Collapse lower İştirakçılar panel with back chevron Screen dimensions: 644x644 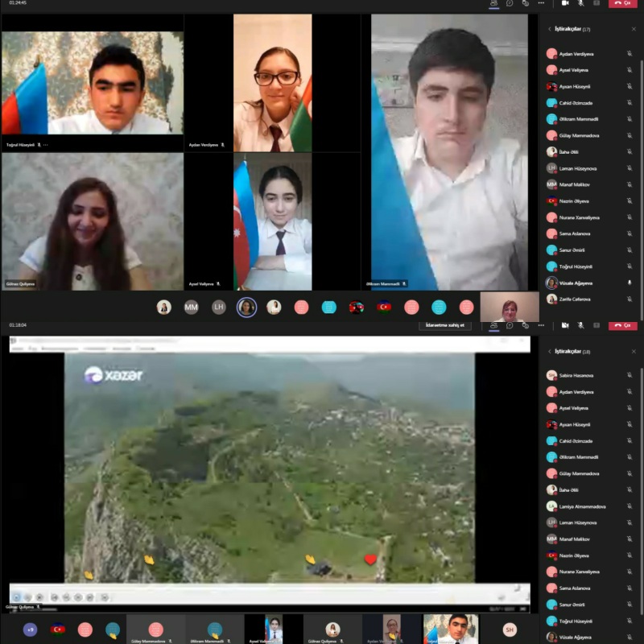550,351
